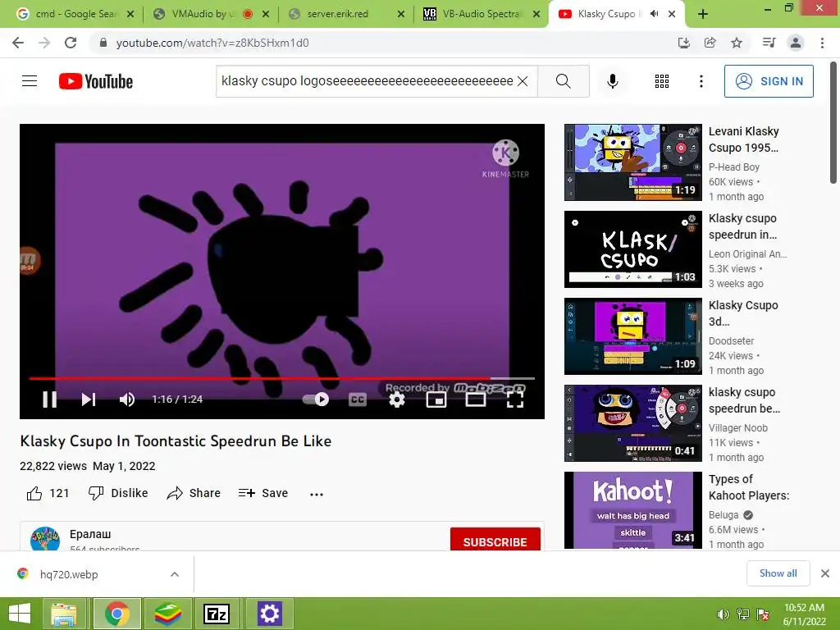Open the Ералаш channel avatar

45,538
